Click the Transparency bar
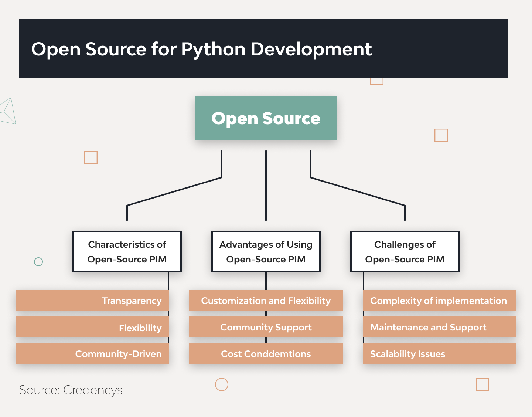The height and width of the screenshot is (417, 532). [x=92, y=301]
